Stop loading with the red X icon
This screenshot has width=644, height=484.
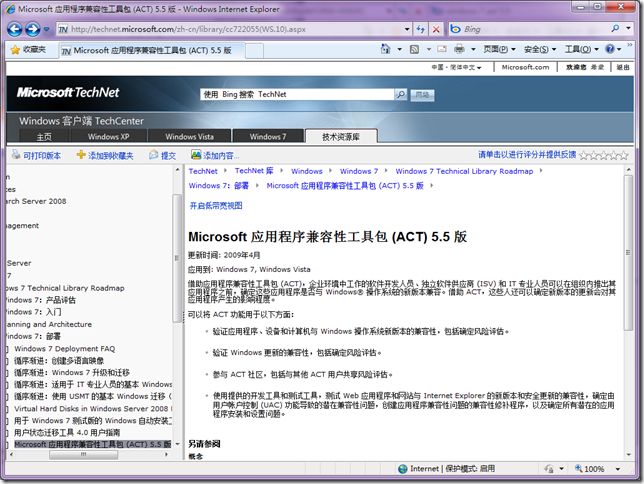[436, 29]
